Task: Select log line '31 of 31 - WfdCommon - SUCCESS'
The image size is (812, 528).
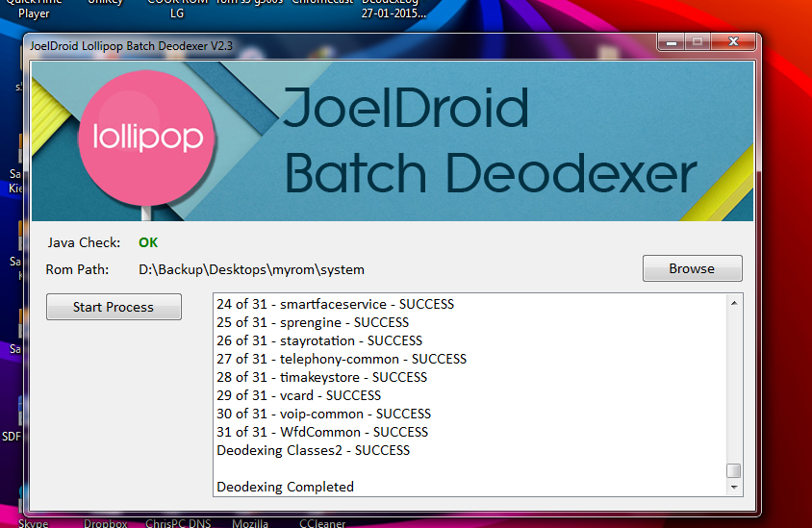Action: [x=322, y=432]
